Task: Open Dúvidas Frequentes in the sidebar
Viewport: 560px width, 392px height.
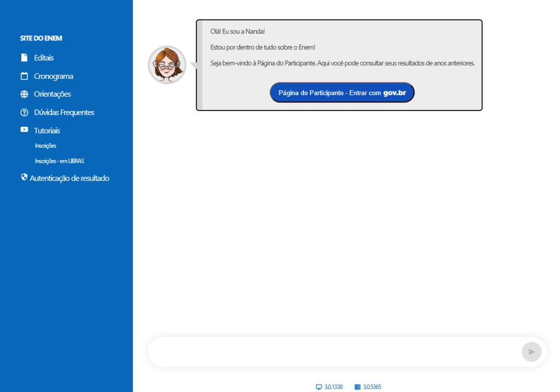Action: coord(65,113)
